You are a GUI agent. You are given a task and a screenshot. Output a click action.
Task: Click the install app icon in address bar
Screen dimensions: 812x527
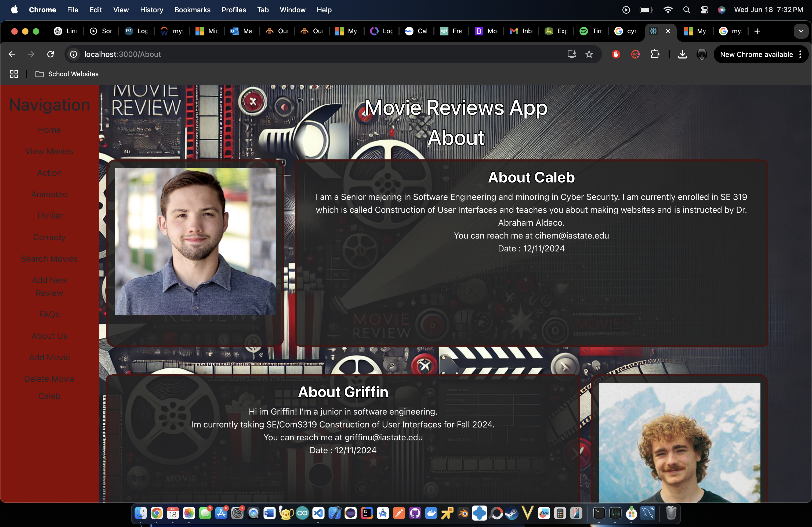click(572, 54)
